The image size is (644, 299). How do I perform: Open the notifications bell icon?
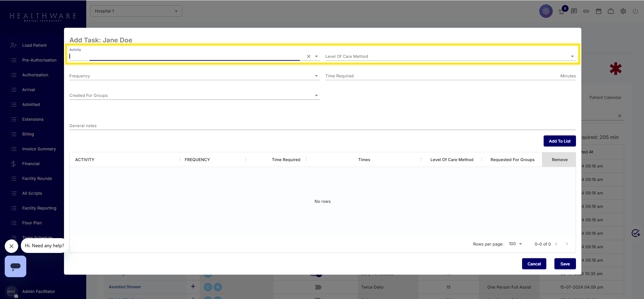[x=561, y=11]
